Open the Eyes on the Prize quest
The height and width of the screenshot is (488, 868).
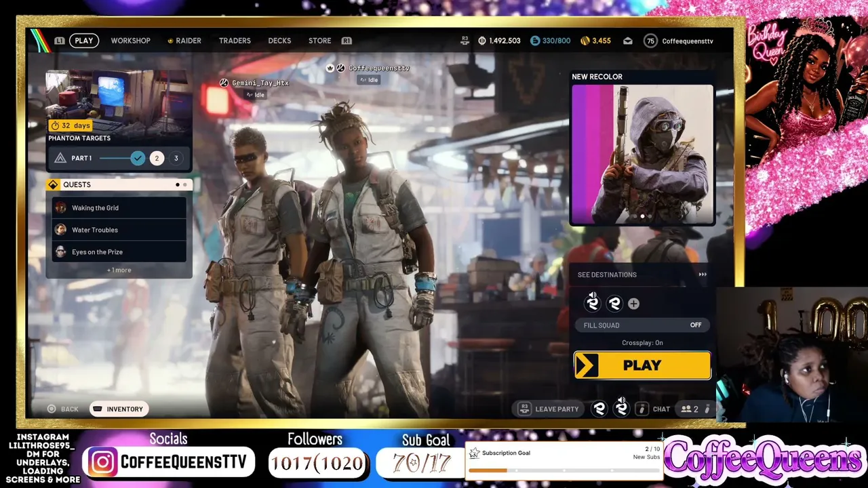[119, 251]
